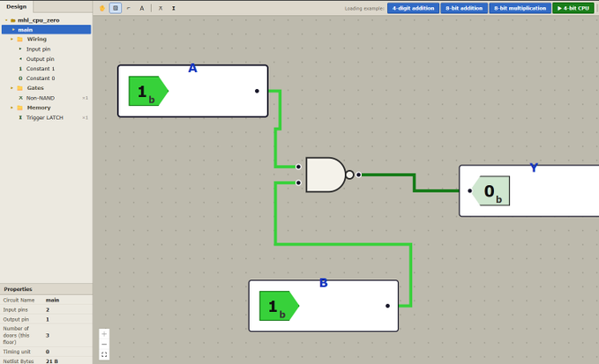Click the Wiring folder icon
The width and height of the screenshot is (599, 364).
(20, 39)
